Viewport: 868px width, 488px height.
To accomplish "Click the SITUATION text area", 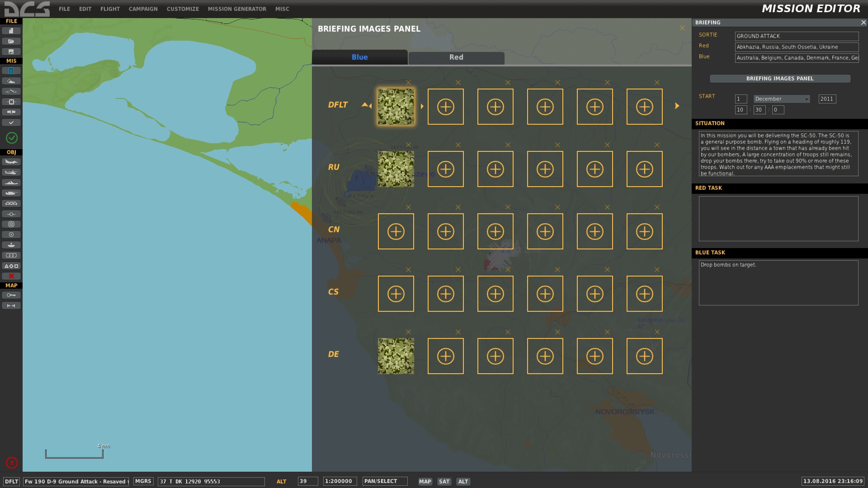I will [778, 154].
